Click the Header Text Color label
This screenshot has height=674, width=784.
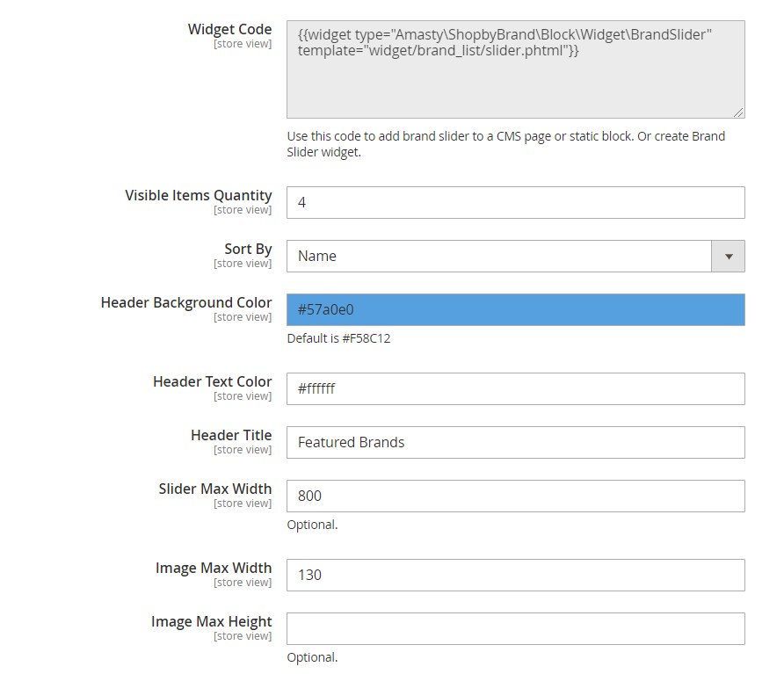click(213, 381)
